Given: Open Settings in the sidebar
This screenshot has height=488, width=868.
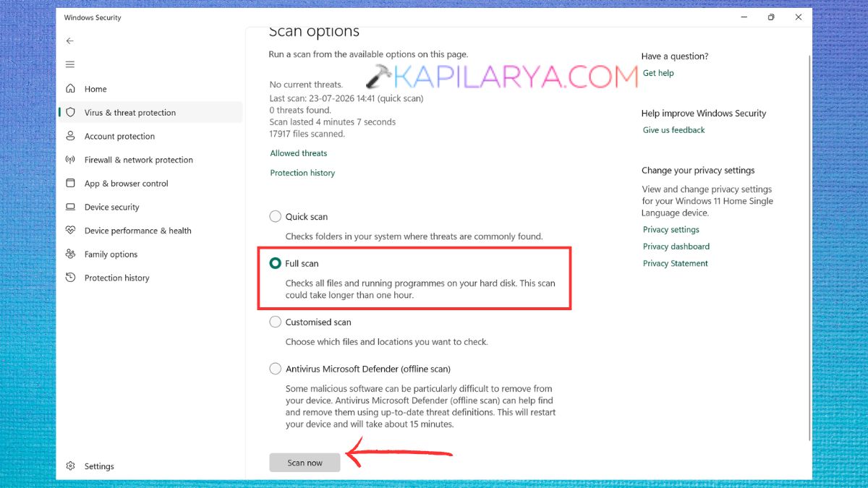Looking at the screenshot, I should [x=99, y=466].
